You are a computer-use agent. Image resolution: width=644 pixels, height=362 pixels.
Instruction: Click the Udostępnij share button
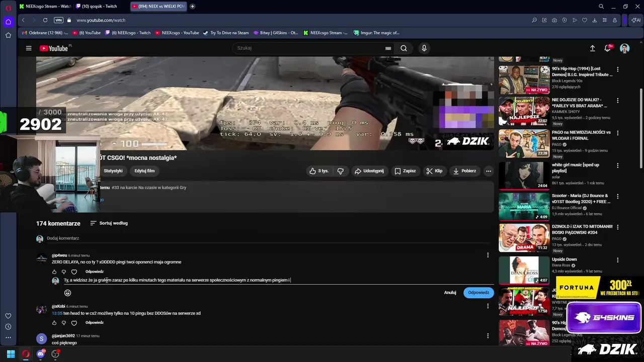point(369,171)
